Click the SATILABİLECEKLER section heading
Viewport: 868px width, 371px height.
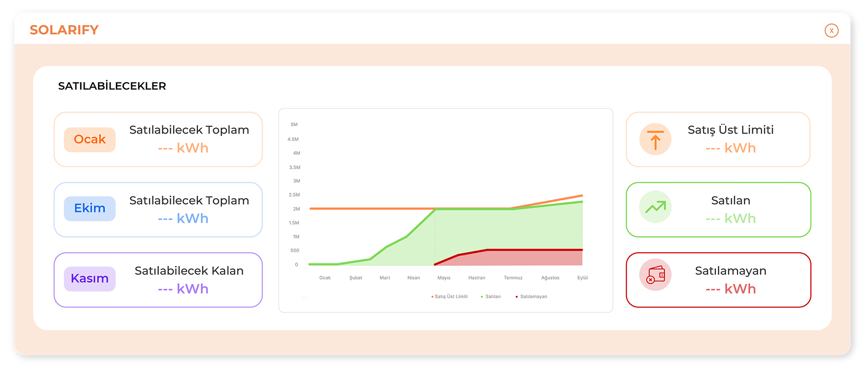[x=112, y=86]
